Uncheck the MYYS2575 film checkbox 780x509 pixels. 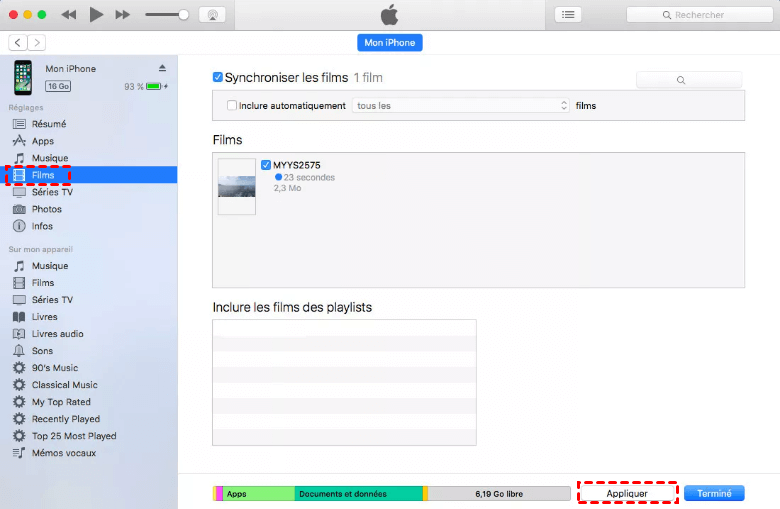click(x=266, y=165)
